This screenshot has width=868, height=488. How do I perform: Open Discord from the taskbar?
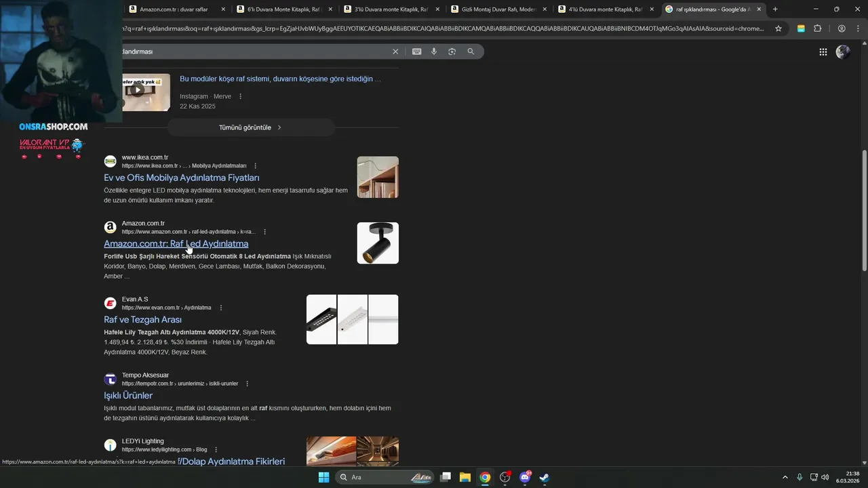coord(525,477)
